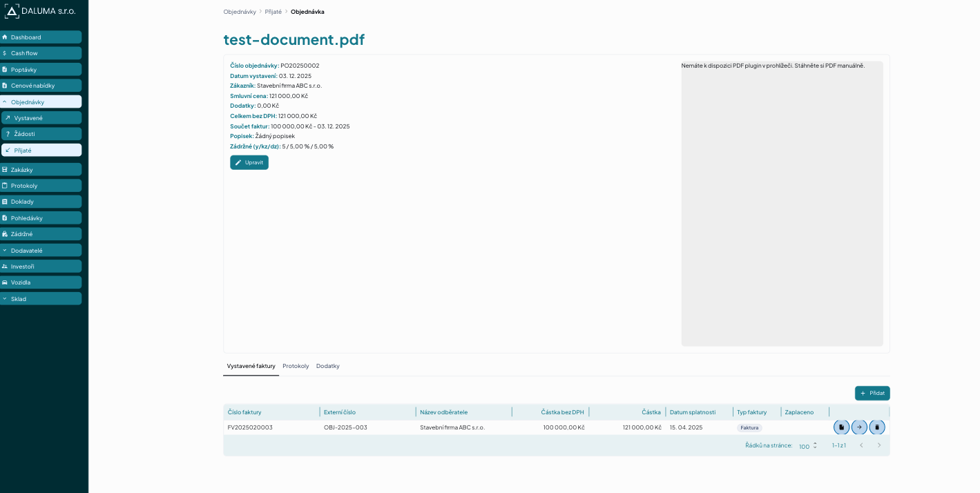Open Zádržné in the sidebar
Screen dimensions: 980x493
pos(41,234)
